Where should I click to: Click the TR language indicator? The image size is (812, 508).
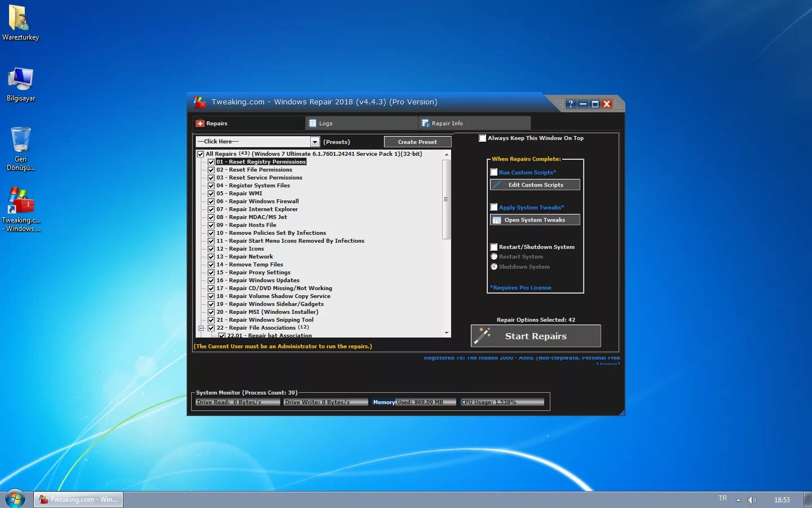click(x=723, y=498)
